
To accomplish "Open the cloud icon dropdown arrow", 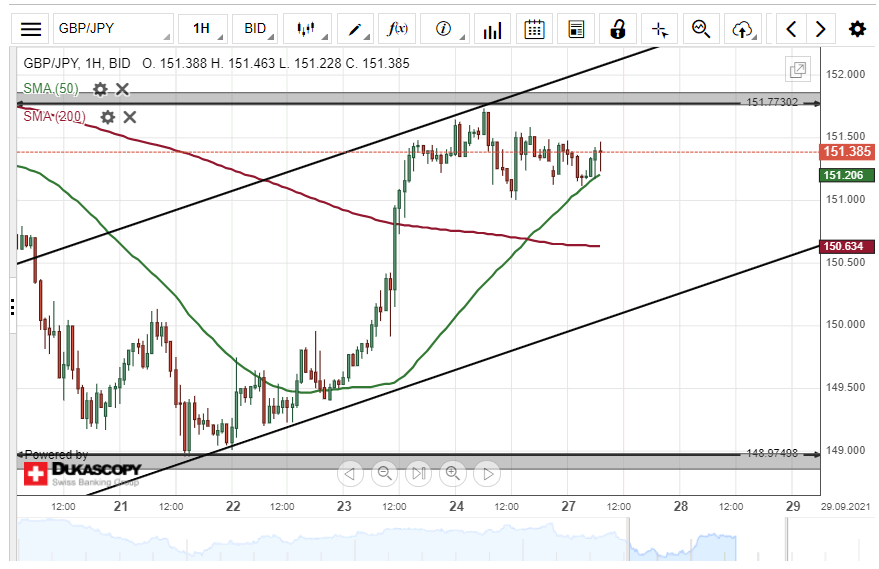I will pyautogui.click(x=755, y=37).
